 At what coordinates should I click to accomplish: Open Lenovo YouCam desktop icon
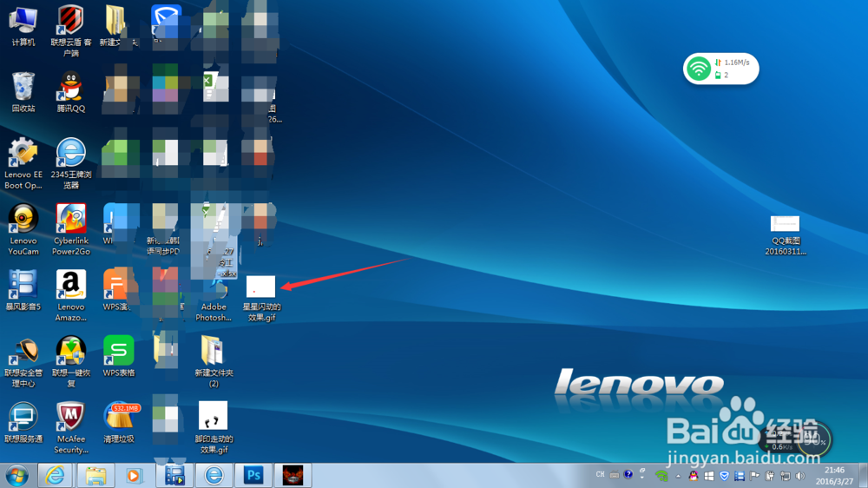click(x=23, y=228)
